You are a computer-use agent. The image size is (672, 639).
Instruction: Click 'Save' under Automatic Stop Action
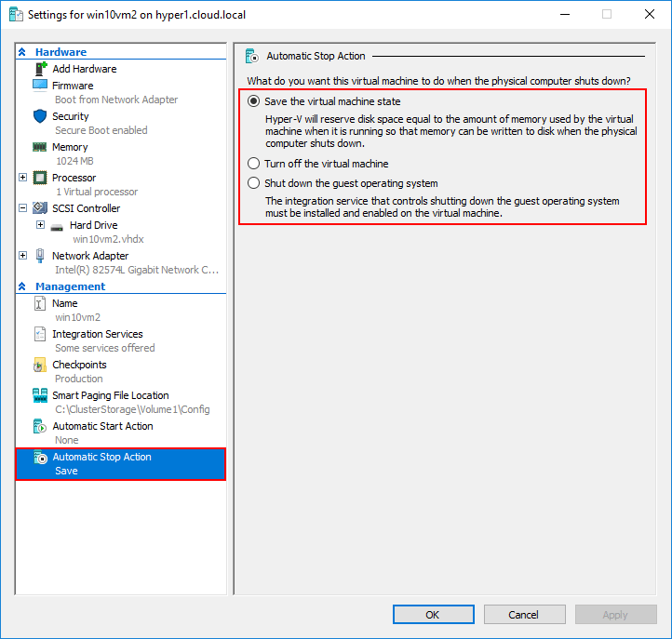pos(66,472)
